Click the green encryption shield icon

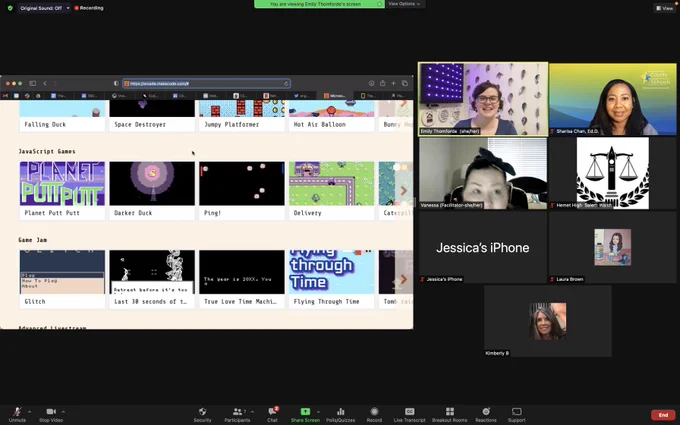pyautogui.click(x=10, y=8)
